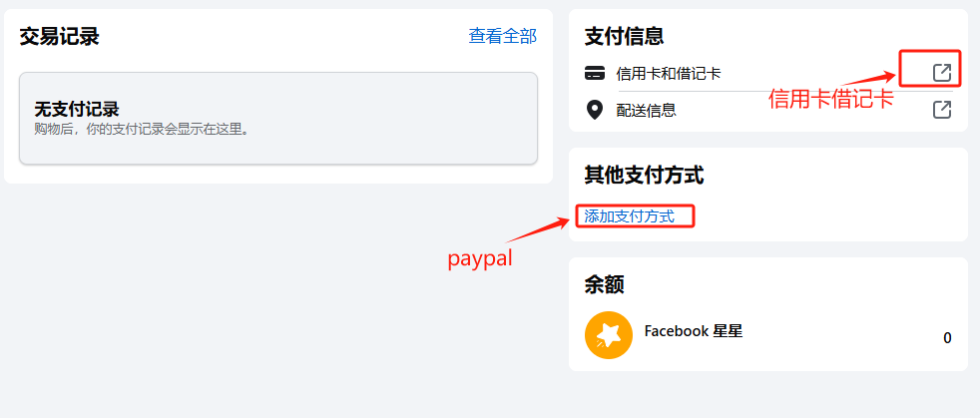Click the red 信用卡借记卡 annotation text
The image size is (980, 418).
tap(830, 99)
